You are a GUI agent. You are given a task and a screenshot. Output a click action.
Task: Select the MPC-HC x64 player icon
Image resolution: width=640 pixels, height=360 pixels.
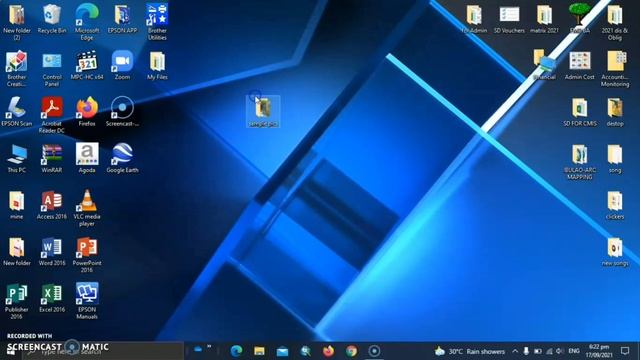pyautogui.click(x=87, y=65)
